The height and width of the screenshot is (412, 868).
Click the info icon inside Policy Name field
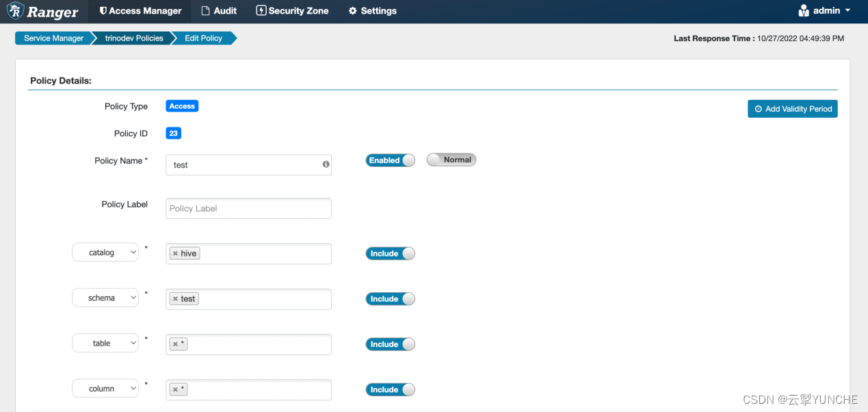click(x=326, y=164)
